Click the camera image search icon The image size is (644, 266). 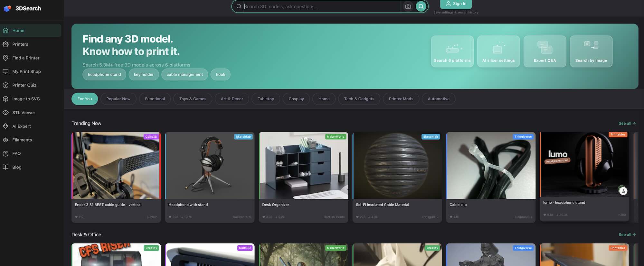[408, 6]
